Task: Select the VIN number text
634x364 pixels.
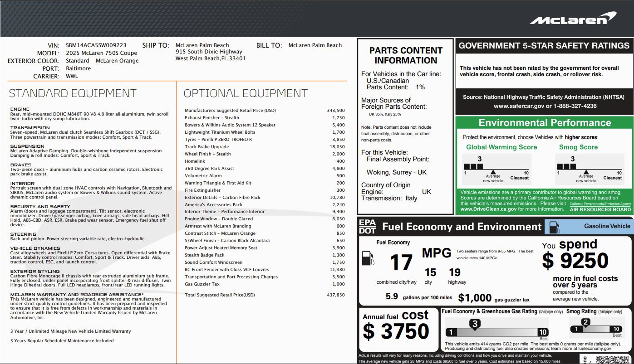Action: pos(96,45)
